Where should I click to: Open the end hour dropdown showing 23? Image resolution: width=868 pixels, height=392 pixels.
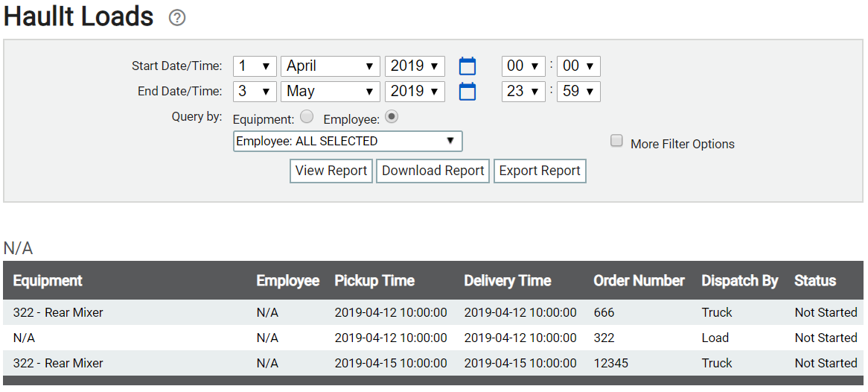523,92
